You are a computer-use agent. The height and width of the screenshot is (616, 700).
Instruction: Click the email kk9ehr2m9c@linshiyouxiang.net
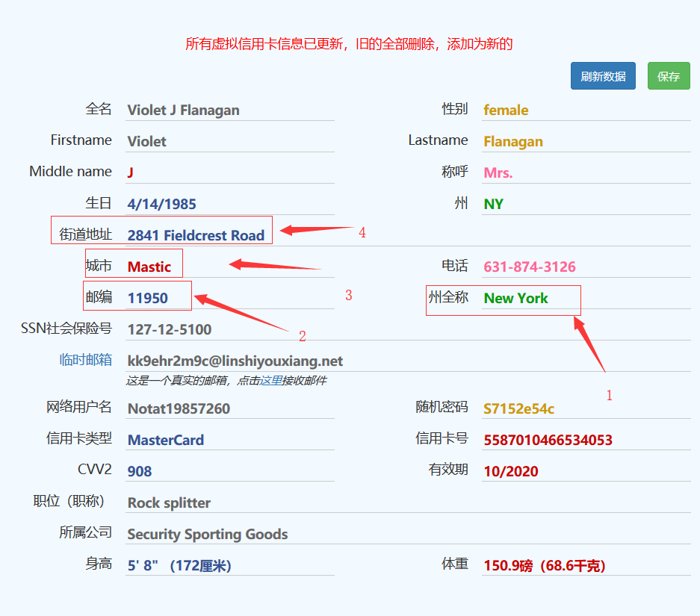click(235, 361)
